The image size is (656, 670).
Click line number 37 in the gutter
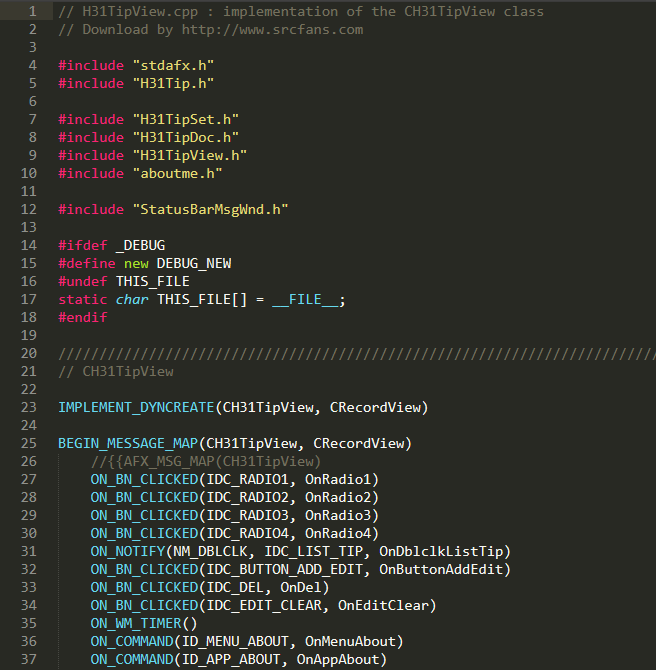coord(29,659)
